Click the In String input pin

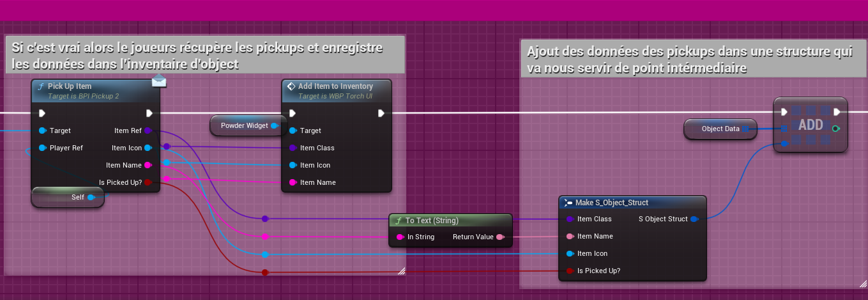[x=400, y=237]
